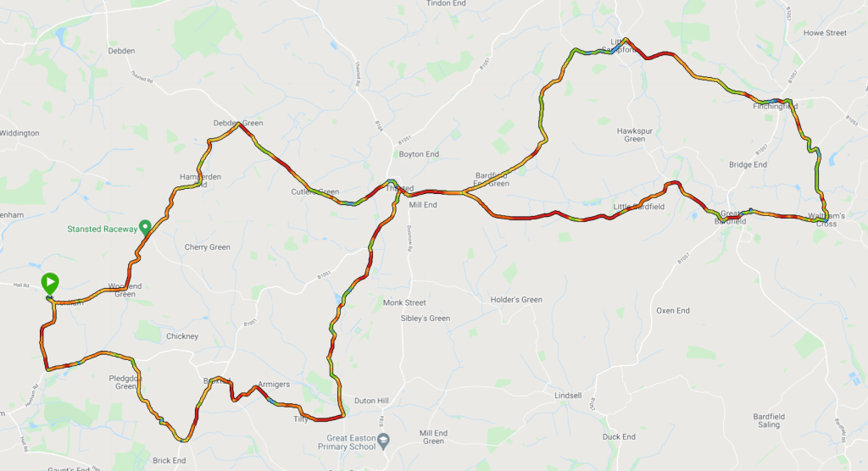Click the Howe Street label
Image resolution: width=868 pixels, height=471 pixels.
(x=825, y=33)
